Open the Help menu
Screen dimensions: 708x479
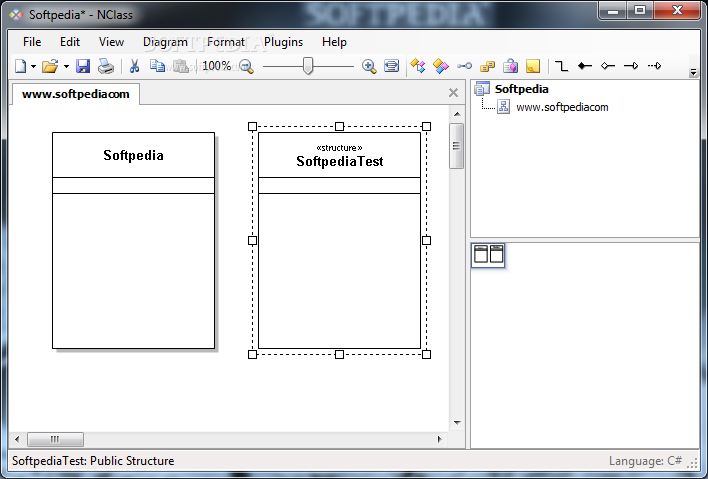point(334,42)
